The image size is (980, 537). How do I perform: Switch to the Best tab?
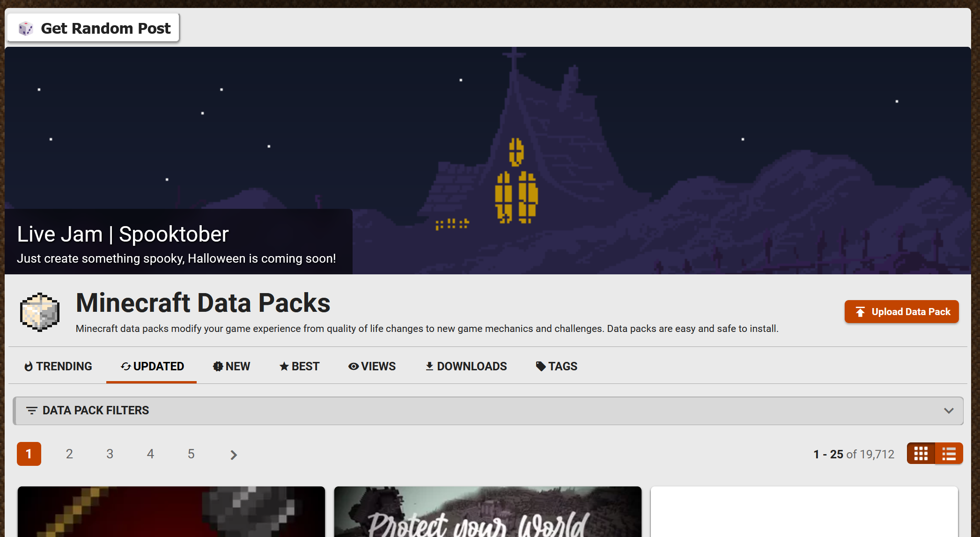coord(299,366)
